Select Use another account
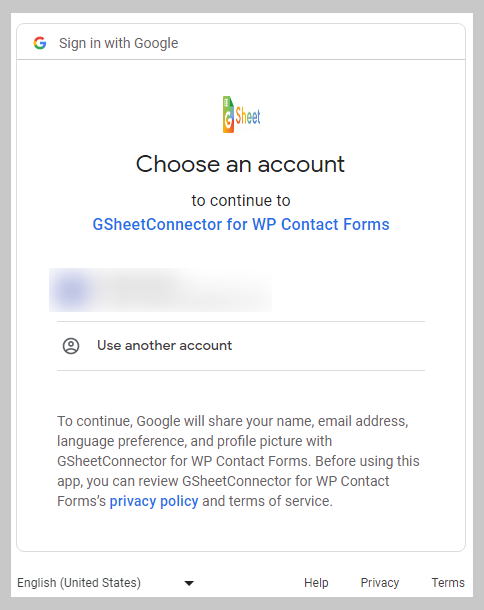The width and height of the screenshot is (484, 610). 241,346
